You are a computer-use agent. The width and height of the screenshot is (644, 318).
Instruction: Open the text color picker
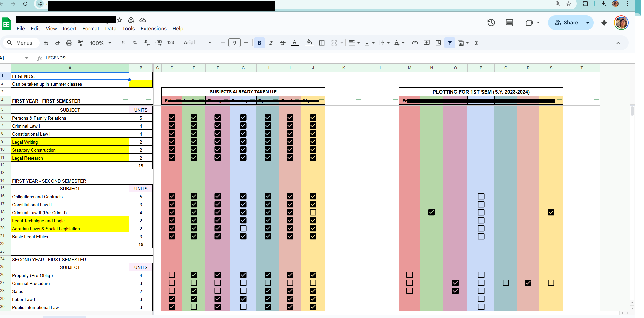click(x=295, y=43)
